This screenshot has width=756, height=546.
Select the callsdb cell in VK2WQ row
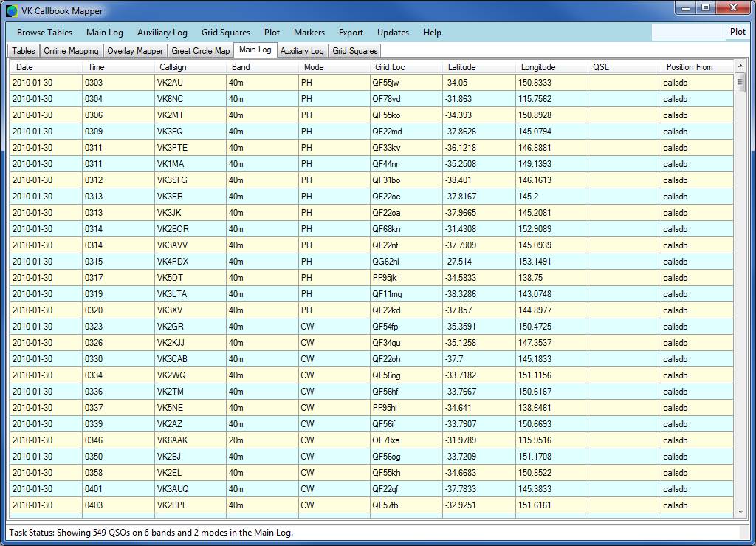(x=697, y=375)
